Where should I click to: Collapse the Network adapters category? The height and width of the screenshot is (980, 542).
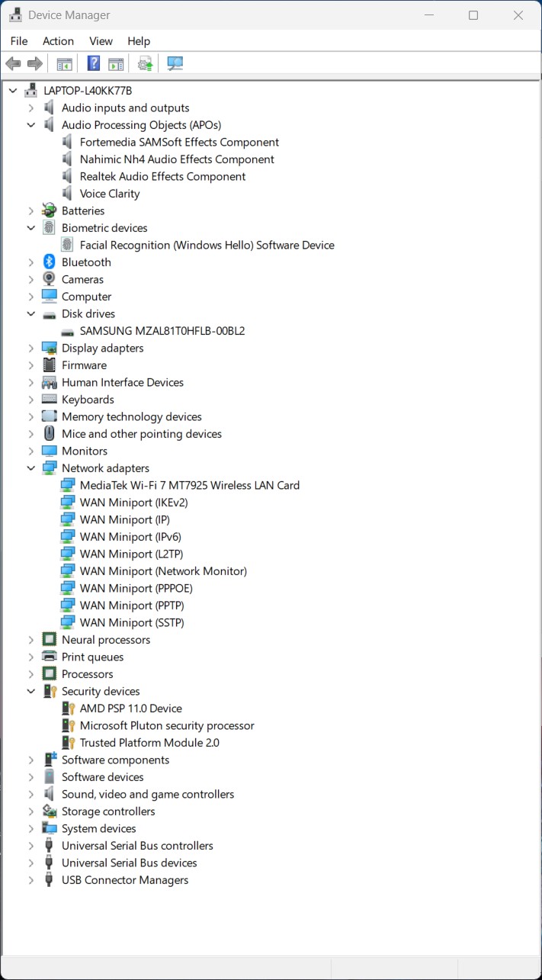point(31,468)
